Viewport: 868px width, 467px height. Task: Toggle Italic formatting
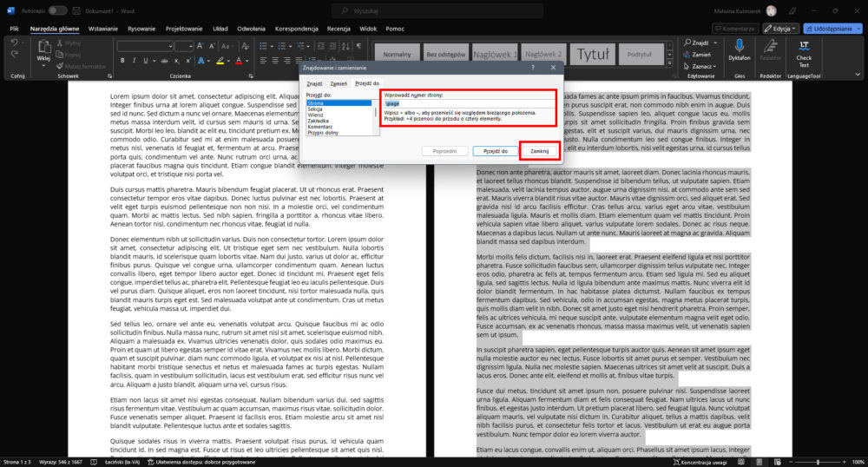pyautogui.click(x=134, y=60)
